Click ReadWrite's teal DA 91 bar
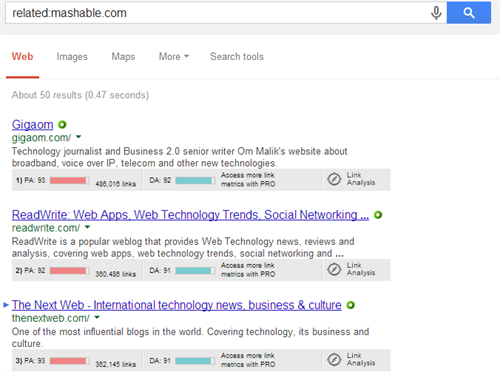The width and height of the screenshot is (500, 375). tap(195, 271)
